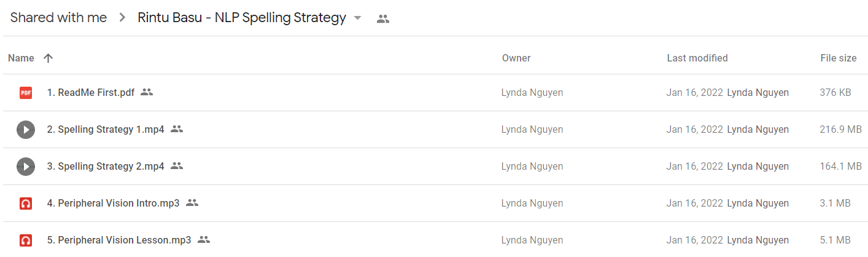Click the Last modified column header
868x257 pixels.
click(697, 58)
